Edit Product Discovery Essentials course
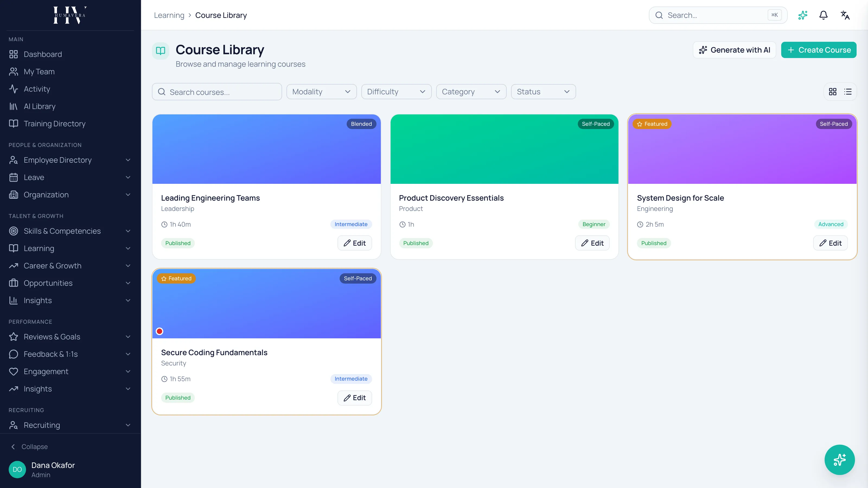868x488 pixels. coord(592,243)
